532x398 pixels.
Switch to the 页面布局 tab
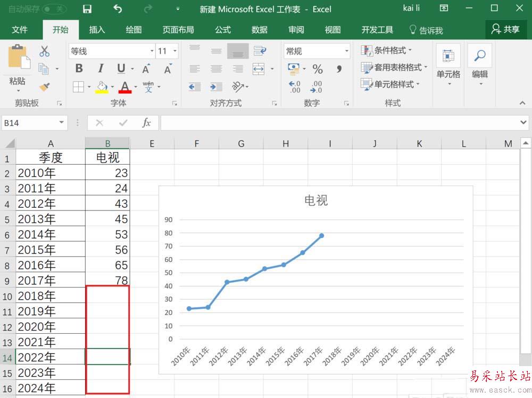tap(178, 30)
